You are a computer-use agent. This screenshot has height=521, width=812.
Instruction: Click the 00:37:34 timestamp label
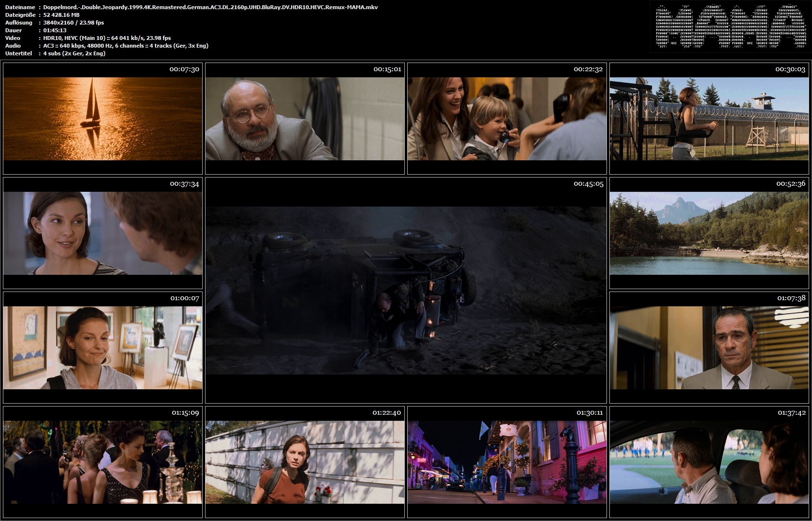(184, 184)
